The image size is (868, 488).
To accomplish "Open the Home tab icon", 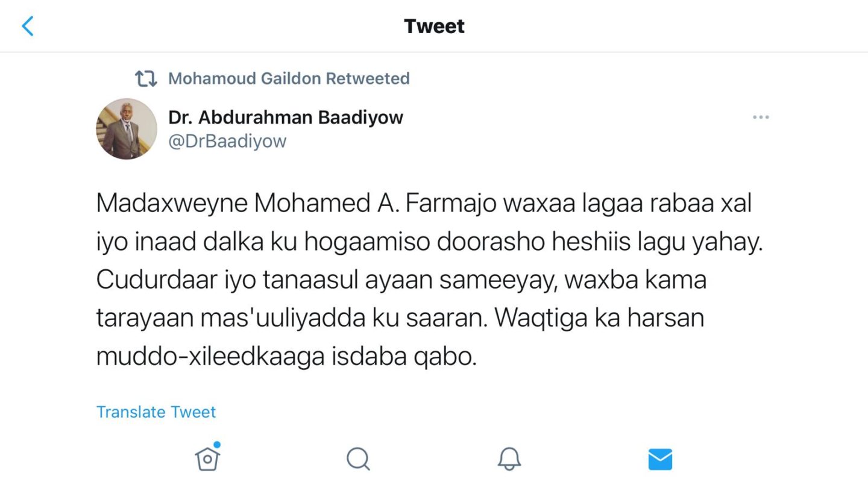I will [207, 459].
